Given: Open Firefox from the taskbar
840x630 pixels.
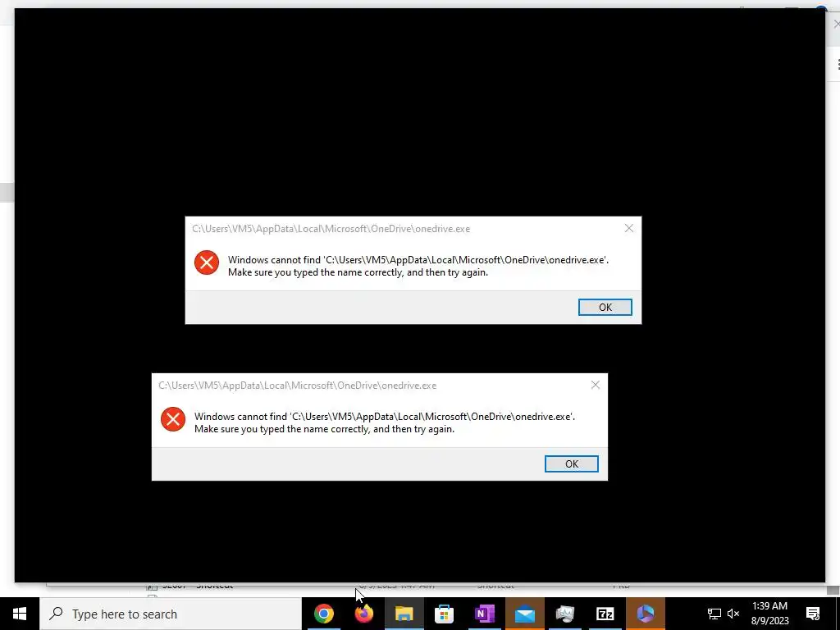Looking at the screenshot, I should pyautogui.click(x=363, y=614).
